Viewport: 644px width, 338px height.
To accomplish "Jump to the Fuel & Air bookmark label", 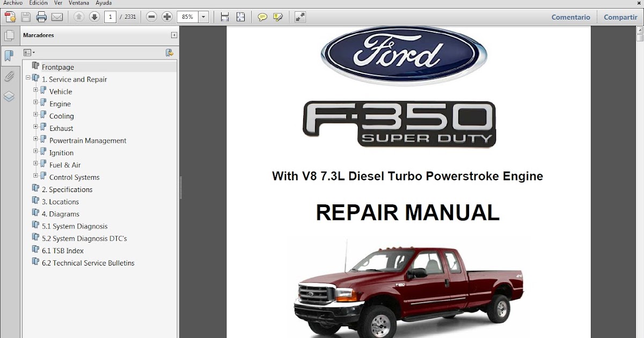I will tap(65, 165).
